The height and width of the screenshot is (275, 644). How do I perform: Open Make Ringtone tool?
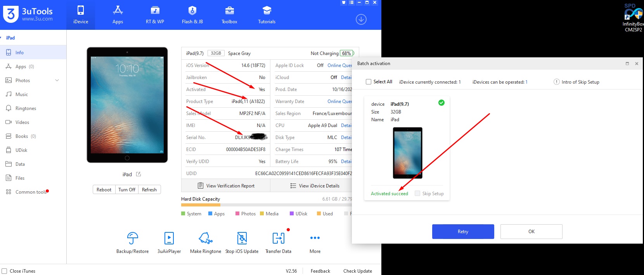[x=206, y=243]
